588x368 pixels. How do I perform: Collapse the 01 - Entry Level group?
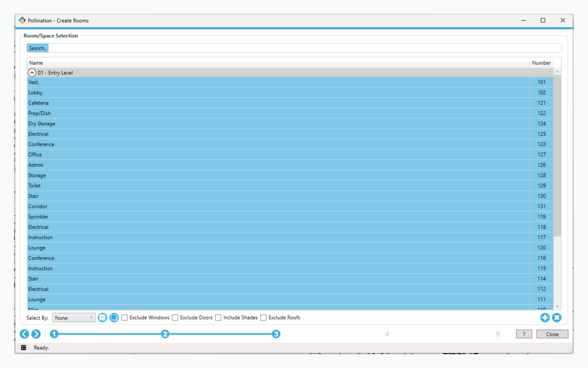[x=32, y=72]
